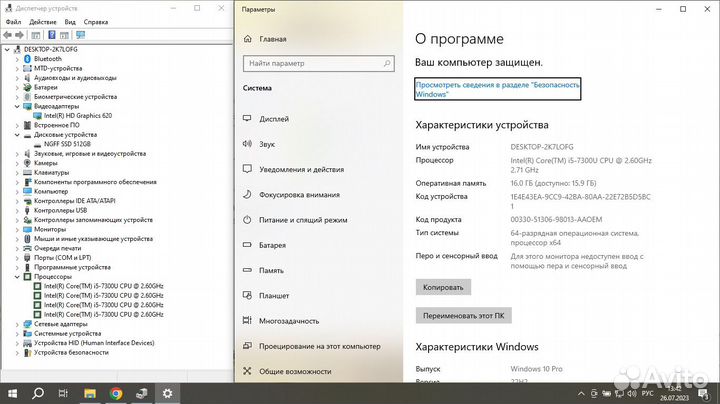Launch Google Chrome from the taskbar
Screen dimensions: 720x404
116,393
